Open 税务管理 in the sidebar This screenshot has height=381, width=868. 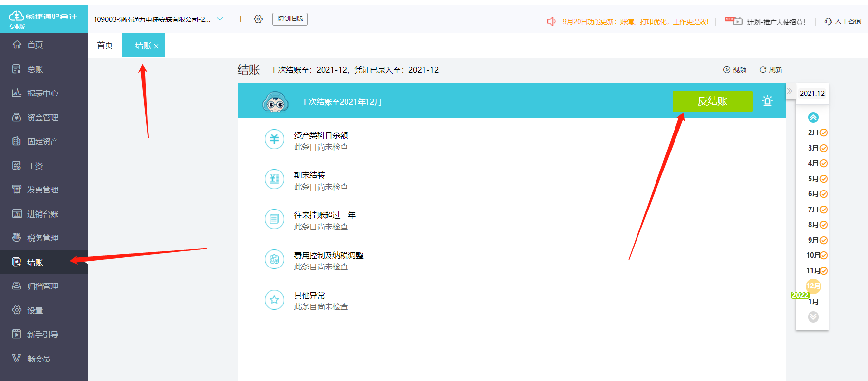pos(43,238)
